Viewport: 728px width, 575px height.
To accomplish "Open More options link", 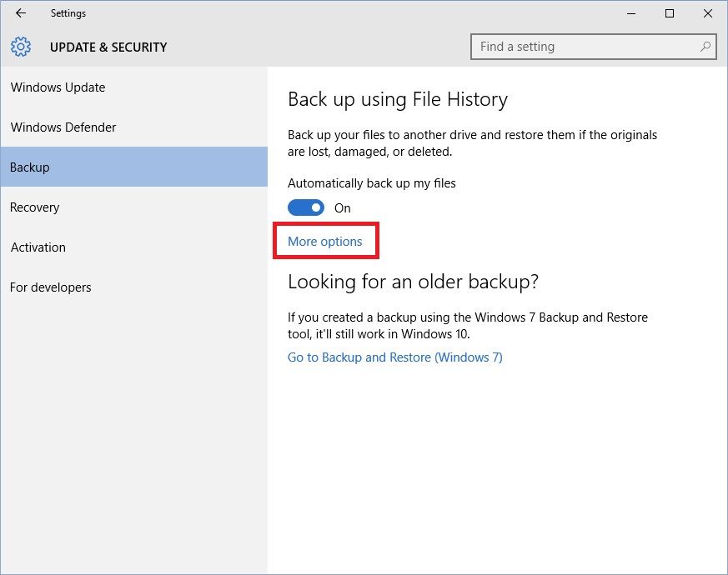I will (325, 242).
